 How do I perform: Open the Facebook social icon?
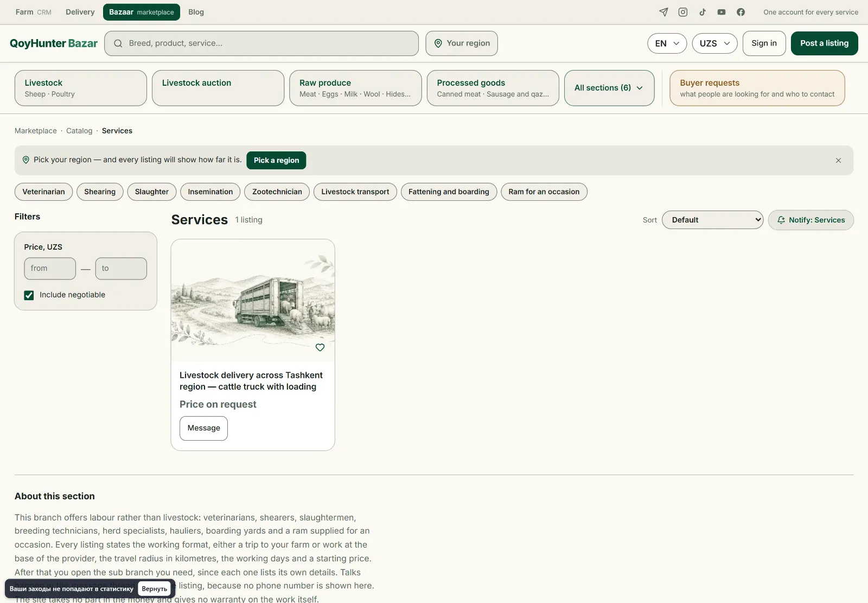click(741, 12)
